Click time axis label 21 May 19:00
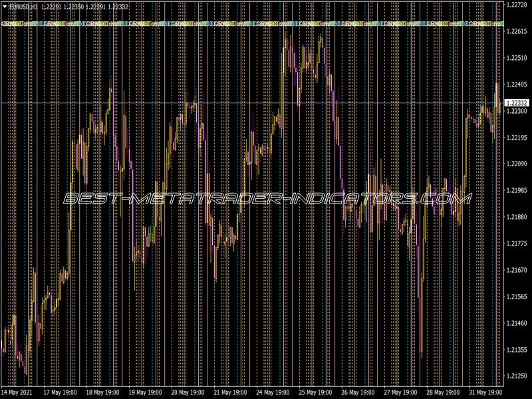Screen dimensions: 532x399 tap(230, 392)
